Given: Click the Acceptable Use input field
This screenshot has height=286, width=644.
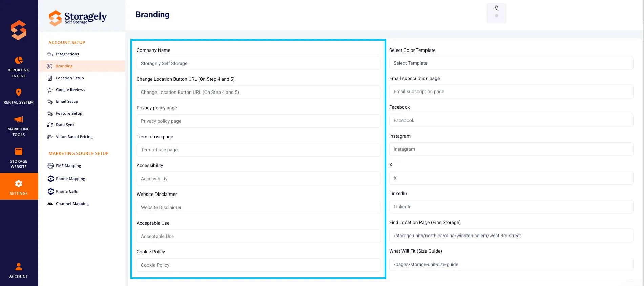Looking at the screenshot, I should tap(258, 236).
